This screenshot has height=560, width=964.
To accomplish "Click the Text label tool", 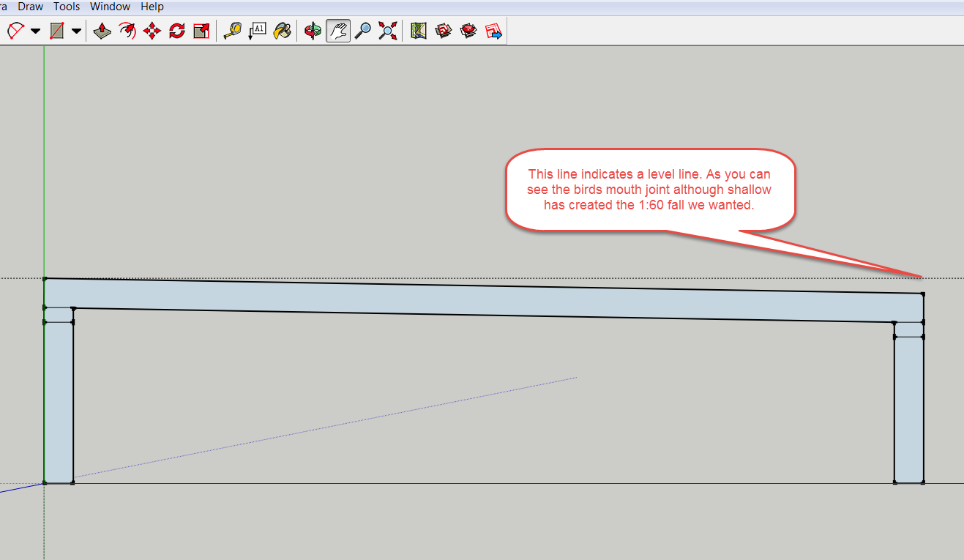I will point(258,31).
